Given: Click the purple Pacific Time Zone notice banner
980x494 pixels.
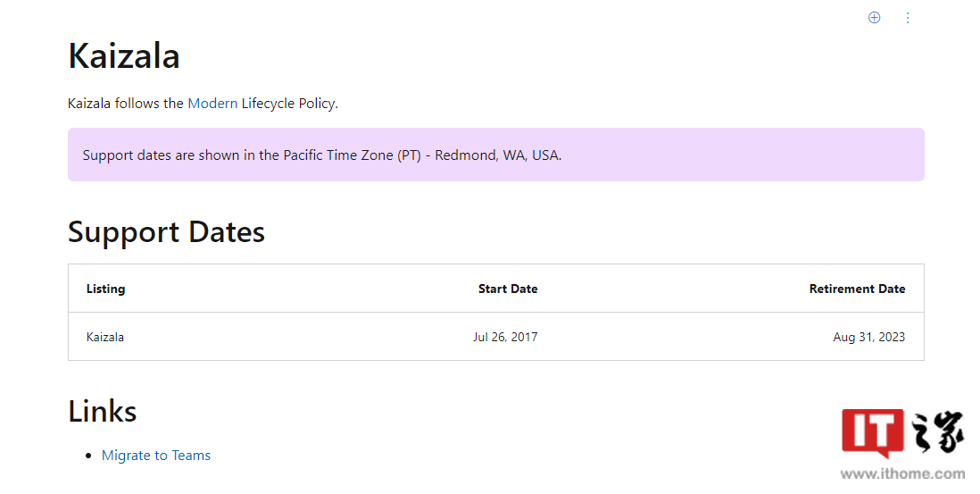Looking at the screenshot, I should click(x=495, y=155).
